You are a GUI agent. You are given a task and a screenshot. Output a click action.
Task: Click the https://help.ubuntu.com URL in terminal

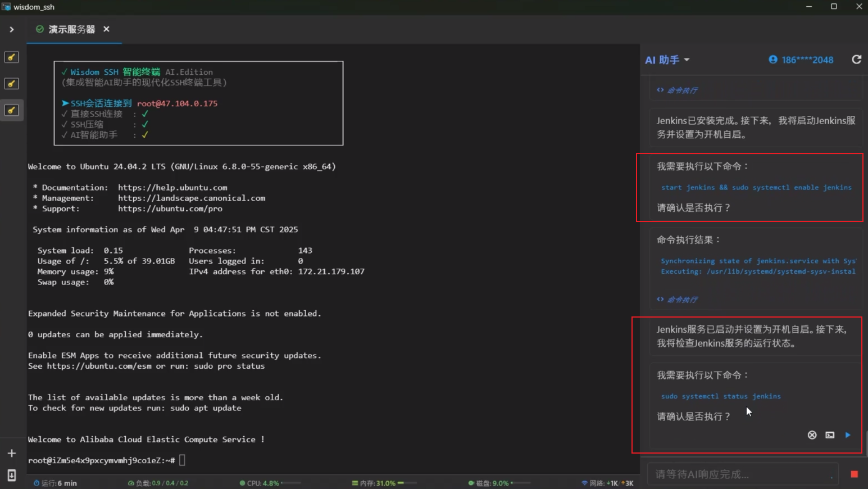pos(172,188)
